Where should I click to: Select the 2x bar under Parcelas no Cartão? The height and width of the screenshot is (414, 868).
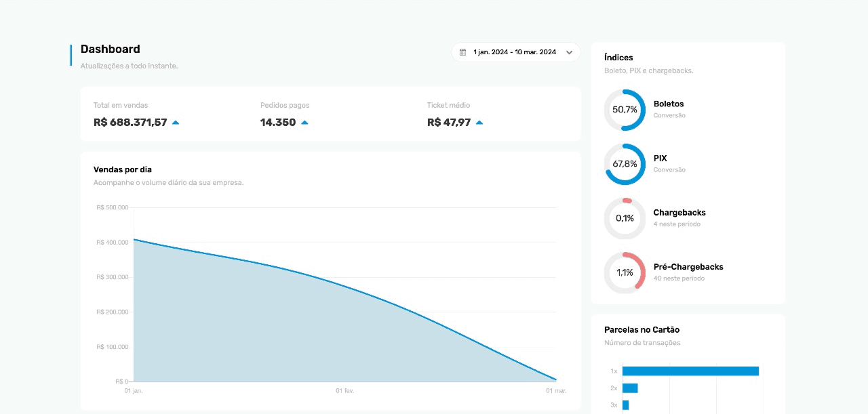(631, 388)
